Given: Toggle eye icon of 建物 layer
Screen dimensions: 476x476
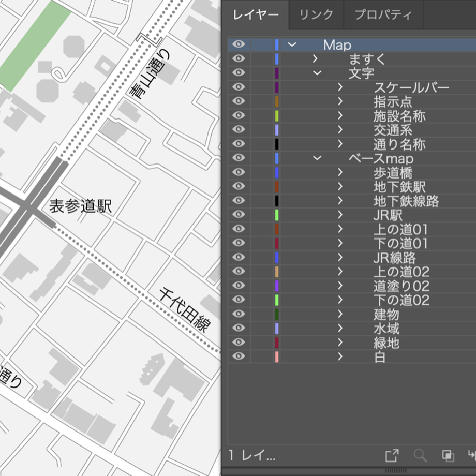Looking at the screenshot, I should point(239,314).
